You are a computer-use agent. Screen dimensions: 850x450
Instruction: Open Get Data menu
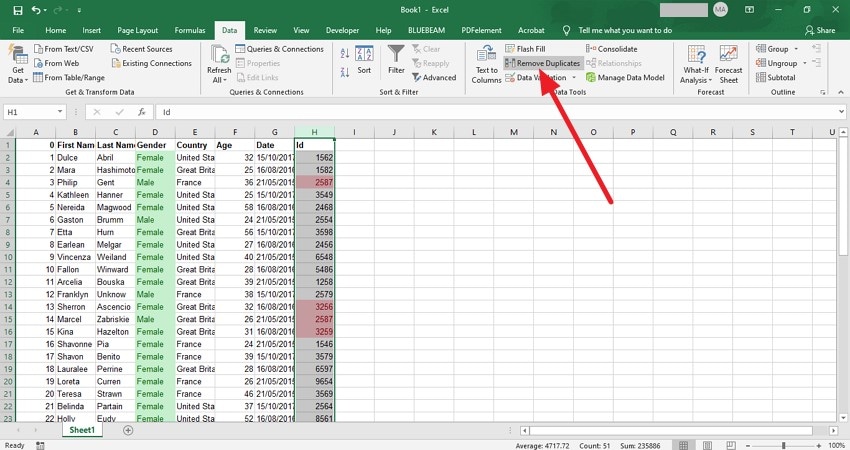18,65
